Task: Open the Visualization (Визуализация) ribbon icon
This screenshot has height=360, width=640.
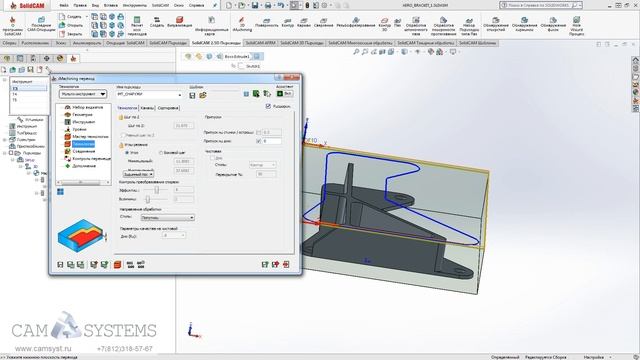Action: click(x=179, y=22)
